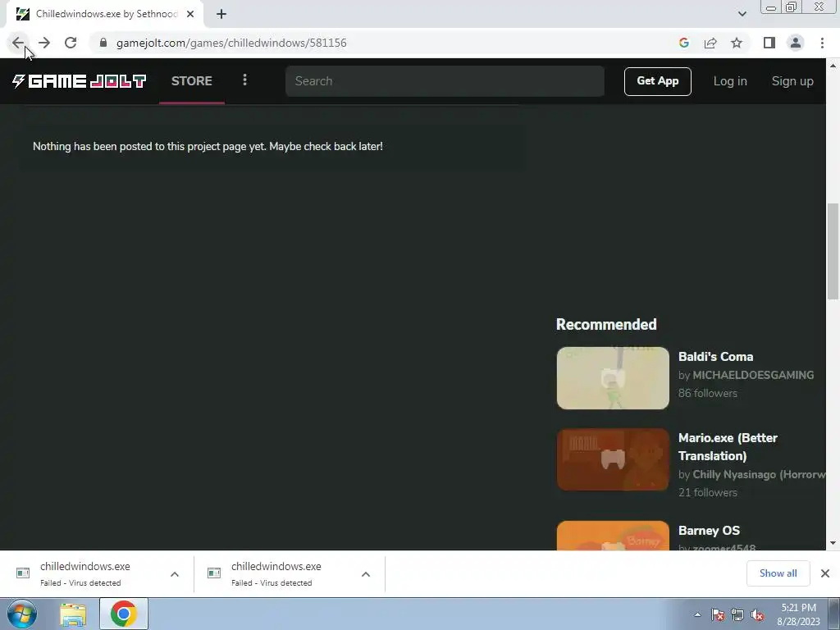
Task: Open MICHAELDOESGAMING author link
Action: click(x=753, y=375)
